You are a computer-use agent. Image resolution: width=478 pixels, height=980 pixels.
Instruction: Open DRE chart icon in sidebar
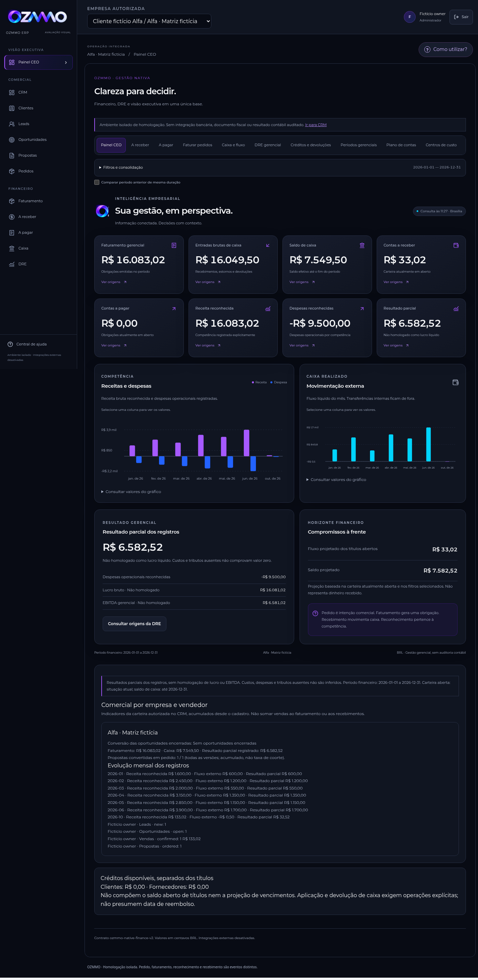[x=12, y=264]
